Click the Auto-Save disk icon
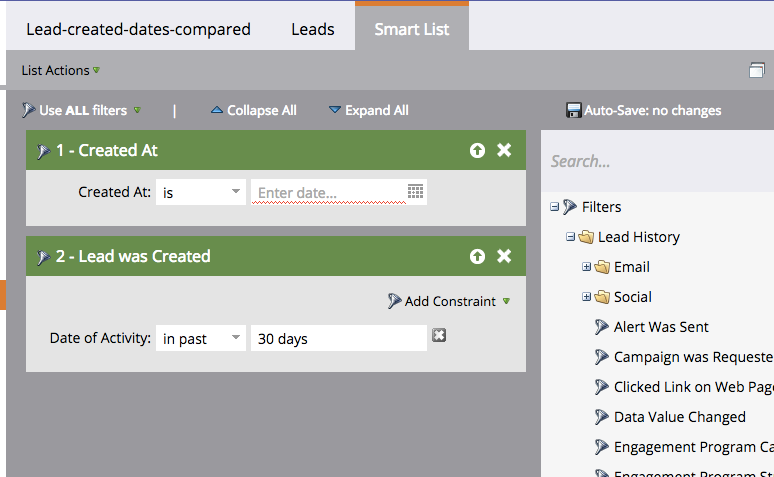The width and height of the screenshot is (774, 477). click(x=573, y=110)
